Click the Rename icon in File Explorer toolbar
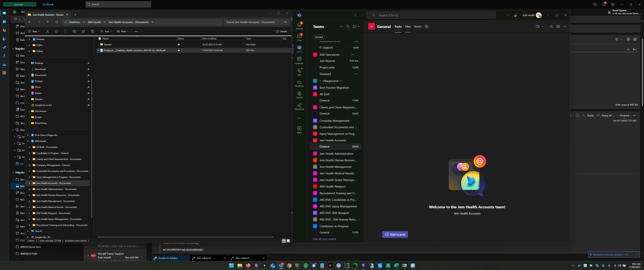This screenshot has height=270, width=644. pyautogui.click(x=75, y=31)
